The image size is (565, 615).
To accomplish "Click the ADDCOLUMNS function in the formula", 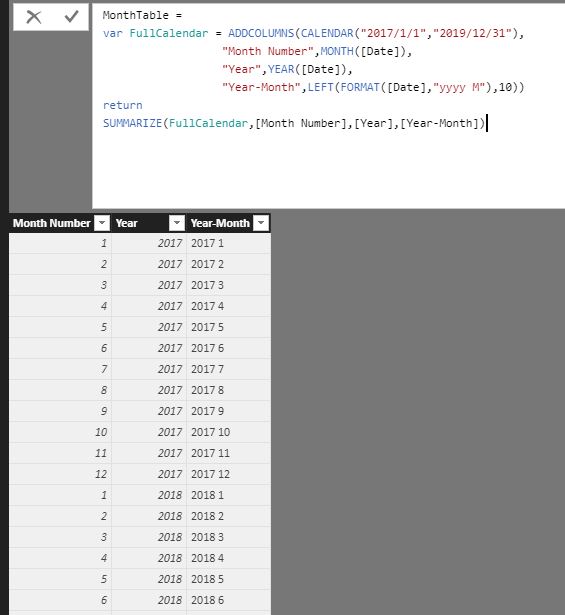I will pyautogui.click(x=261, y=33).
